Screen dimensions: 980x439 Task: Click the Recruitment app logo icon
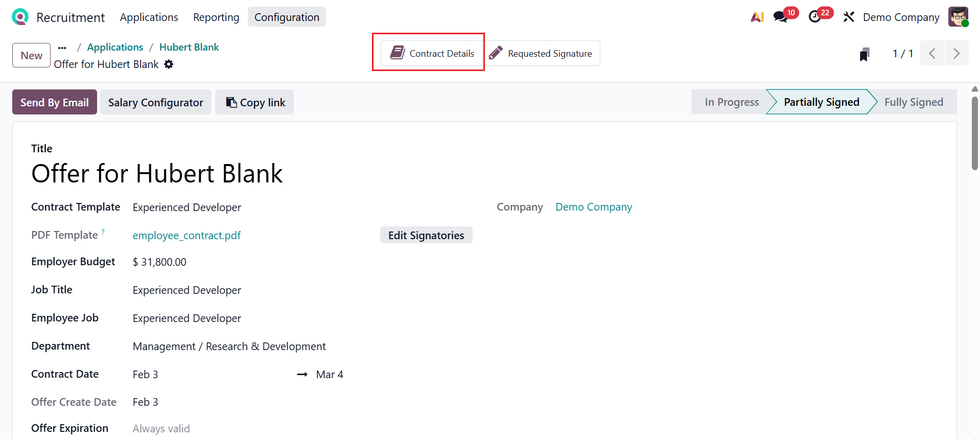pyautogui.click(x=20, y=17)
